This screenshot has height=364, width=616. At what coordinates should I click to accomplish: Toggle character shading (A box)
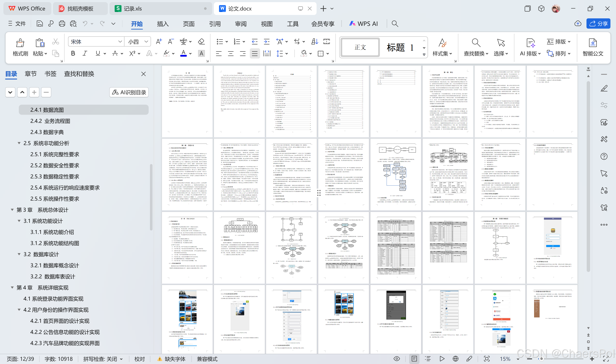click(201, 53)
